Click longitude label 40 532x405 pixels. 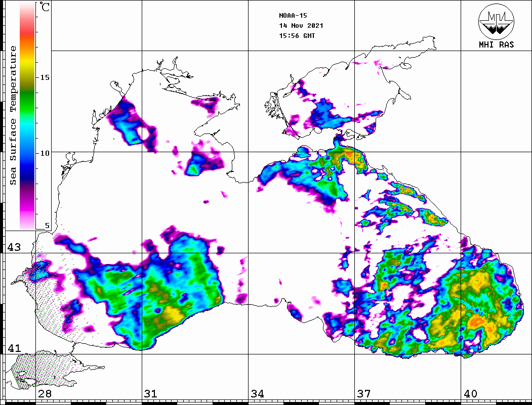click(470, 393)
